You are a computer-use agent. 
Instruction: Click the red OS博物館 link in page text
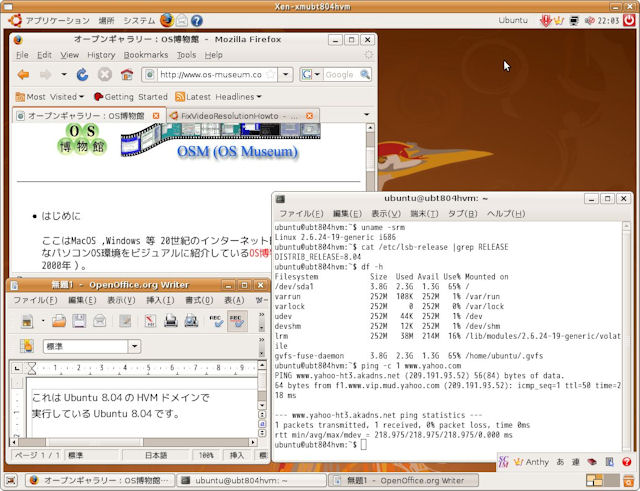click(x=260, y=253)
